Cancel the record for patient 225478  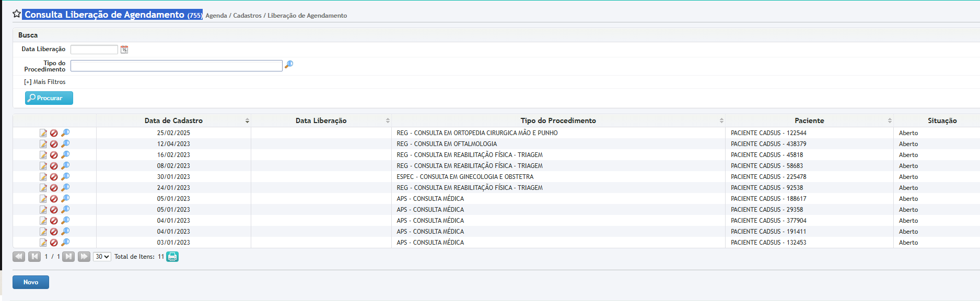coord(54,177)
